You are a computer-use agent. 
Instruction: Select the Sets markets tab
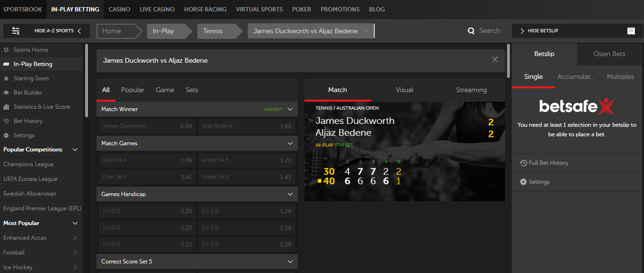[192, 90]
